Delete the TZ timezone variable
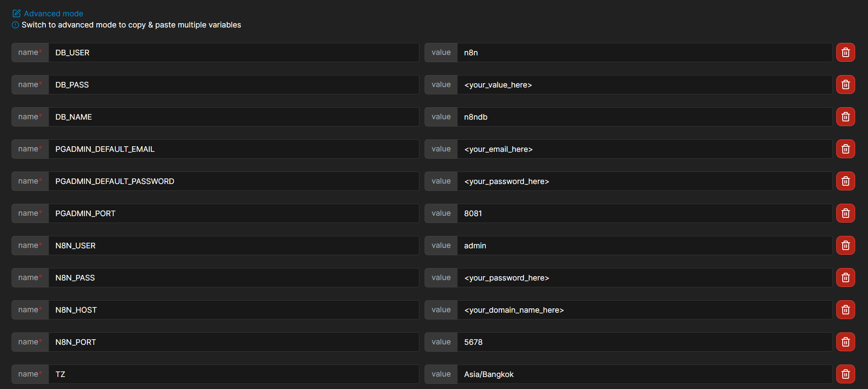The height and width of the screenshot is (389, 868). click(x=845, y=374)
